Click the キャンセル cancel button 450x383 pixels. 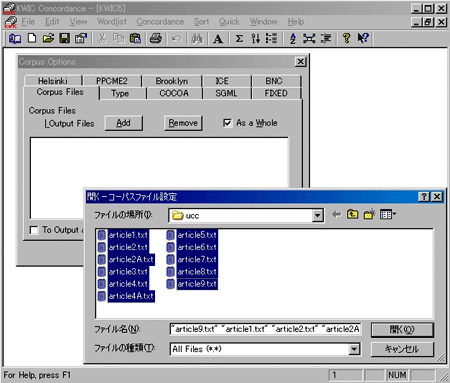coord(402,349)
